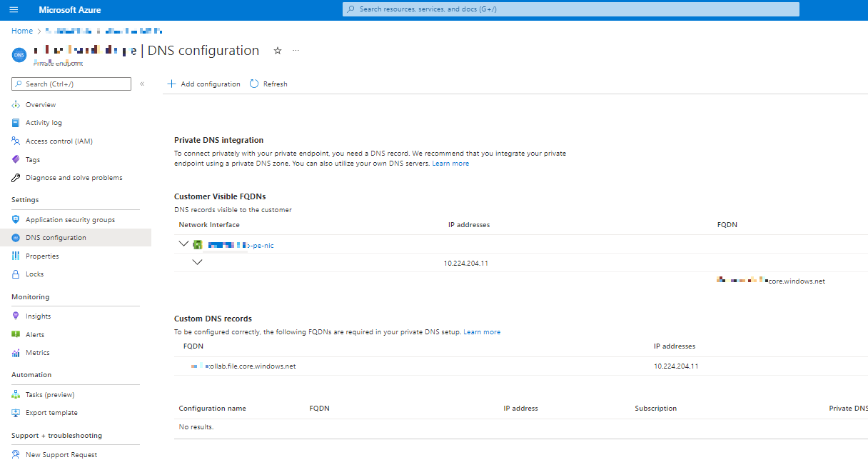
Task: Click the New Support Request icon
Action: pos(16,455)
